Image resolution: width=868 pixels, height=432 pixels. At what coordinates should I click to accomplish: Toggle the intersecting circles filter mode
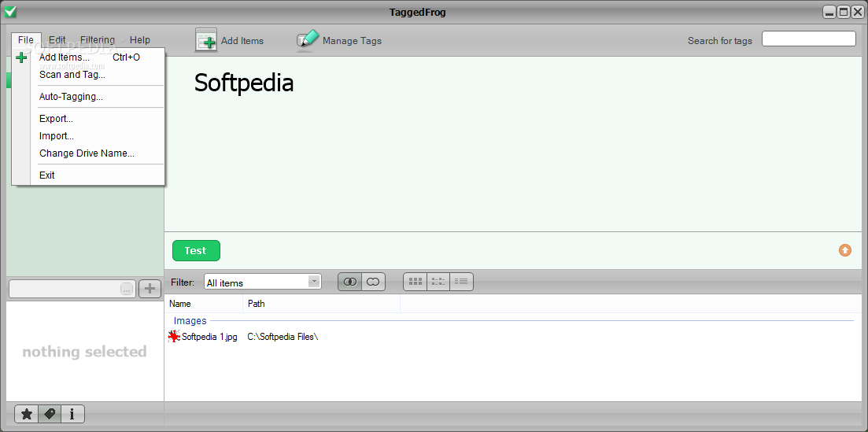pyautogui.click(x=350, y=282)
